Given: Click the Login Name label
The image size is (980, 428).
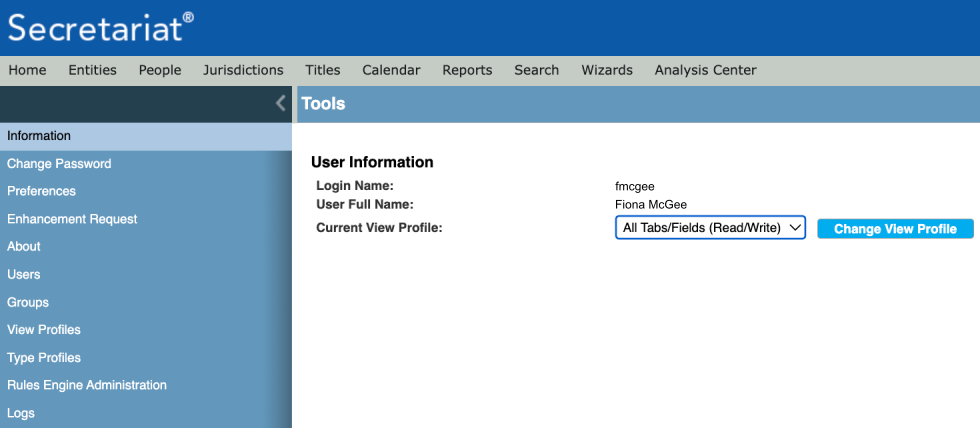Looking at the screenshot, I should coord(354,186).
